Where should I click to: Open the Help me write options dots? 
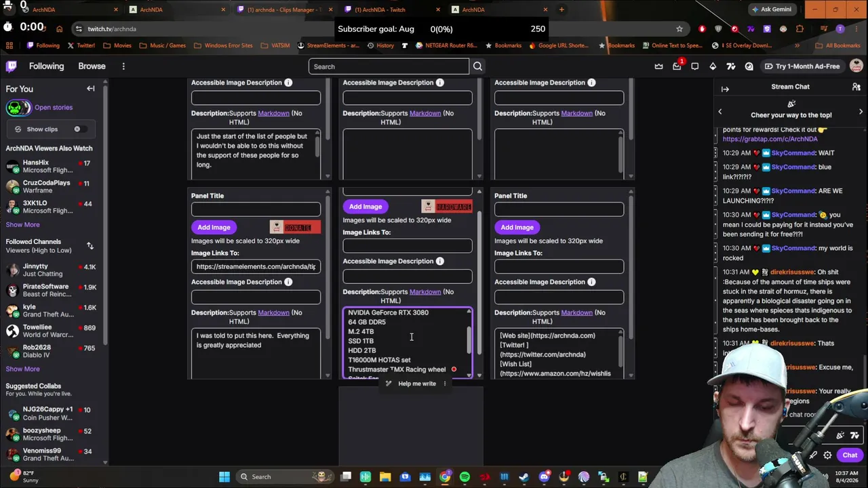(445, 384)
